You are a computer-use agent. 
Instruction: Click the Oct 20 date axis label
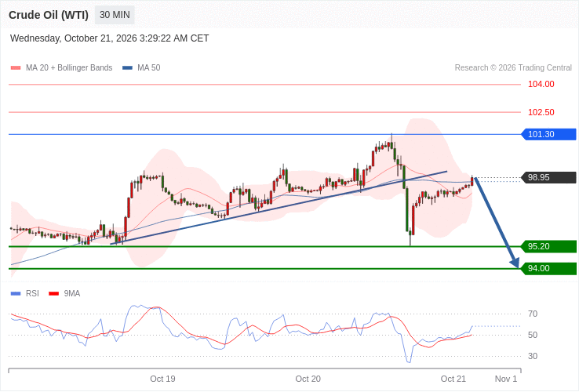[308, 379]
